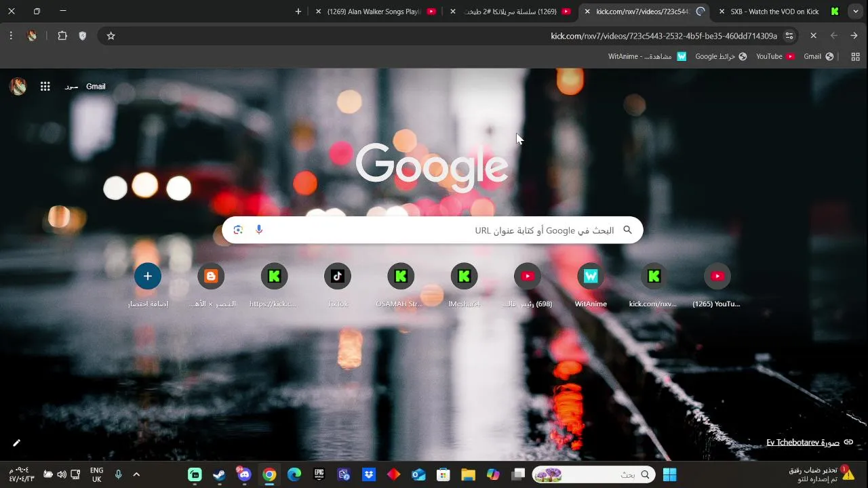Bookmark this page with the star icon
Viewport: 868px width, 488px height.
(111, 36)
